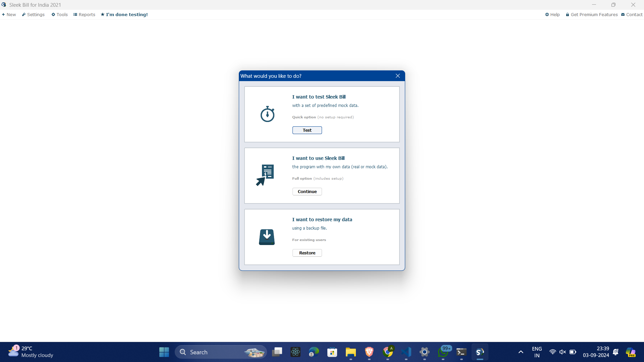The width and height of the screenshot is (644, 362).
Task: Open the Tools menu
Action: tap(60, 14)
